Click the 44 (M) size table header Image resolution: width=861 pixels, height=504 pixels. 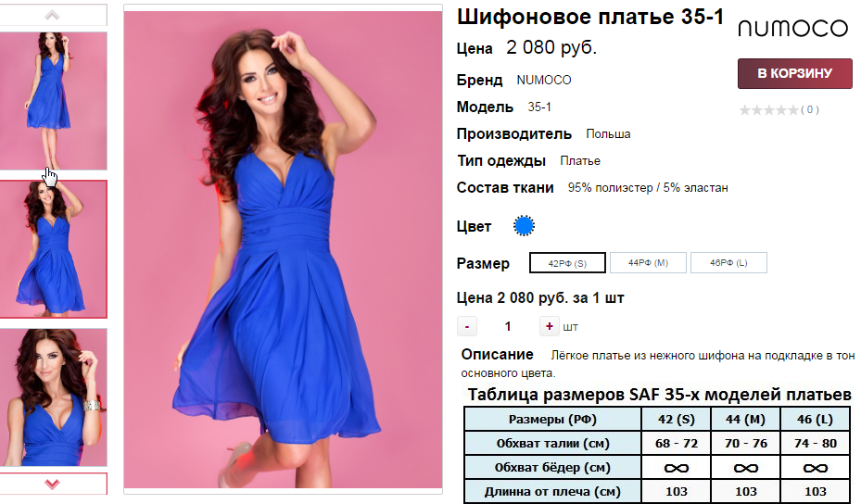pos(745,419)
